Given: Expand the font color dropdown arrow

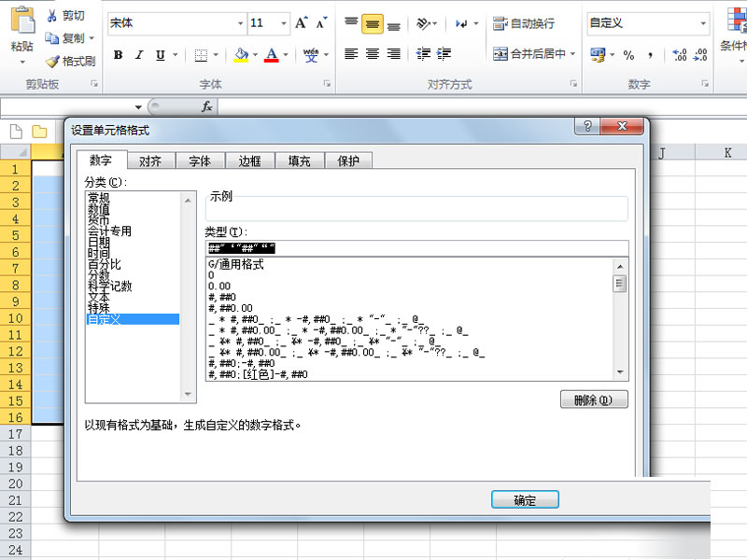Looking at the screenshot, I should [286, 55].
